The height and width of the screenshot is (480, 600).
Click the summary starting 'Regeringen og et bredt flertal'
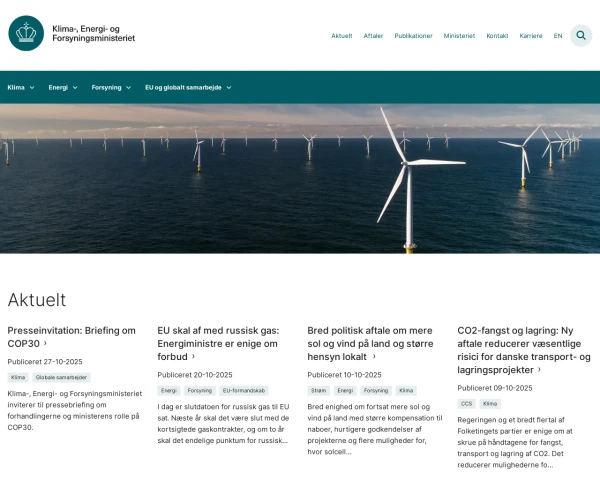pos(515,442)
